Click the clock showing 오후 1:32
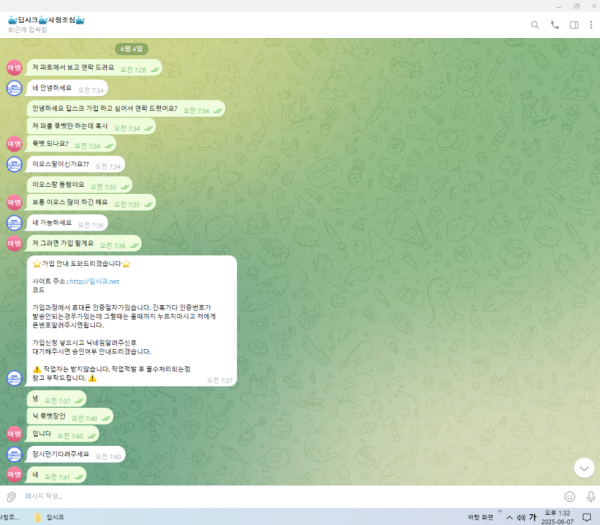600x525 pixels. 557,517
